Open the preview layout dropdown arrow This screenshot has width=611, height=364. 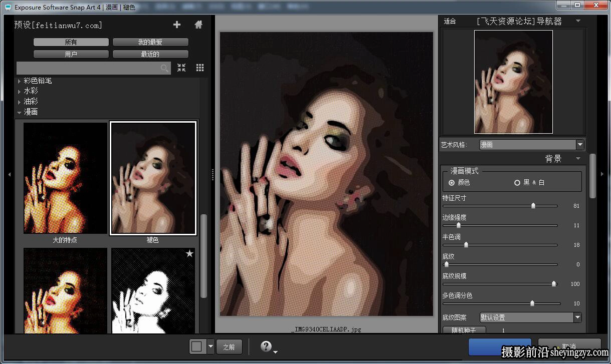[211, 346]
